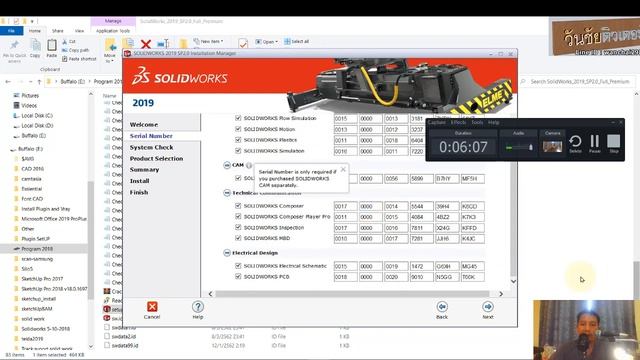
Task: Close the CAM serial number tooltip
Action: click(x=343, y=169)
